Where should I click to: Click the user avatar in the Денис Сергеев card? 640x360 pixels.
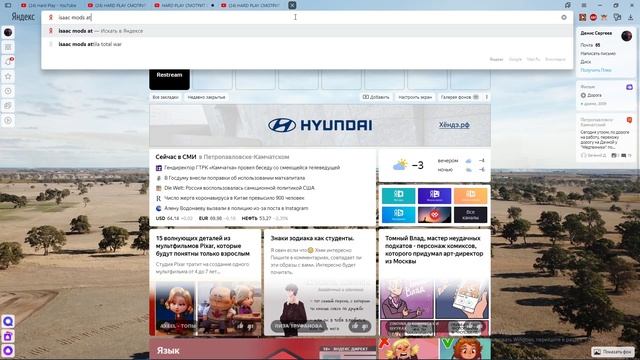point(627,36)
